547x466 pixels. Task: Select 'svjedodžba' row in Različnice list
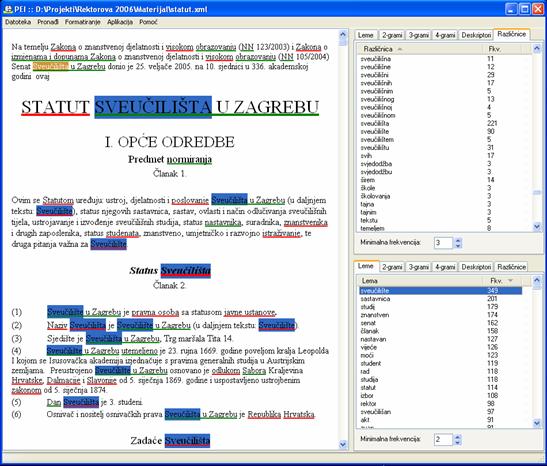(441, 164)
